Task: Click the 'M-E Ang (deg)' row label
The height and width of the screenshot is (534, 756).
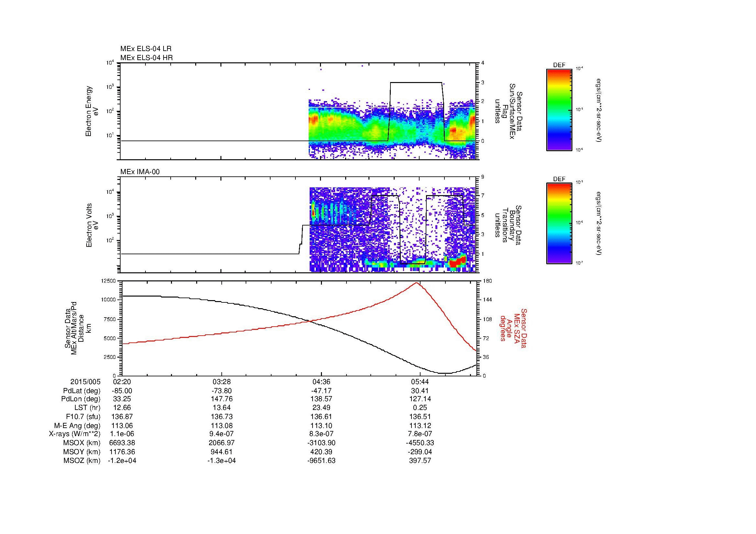Action: point(77,426)
